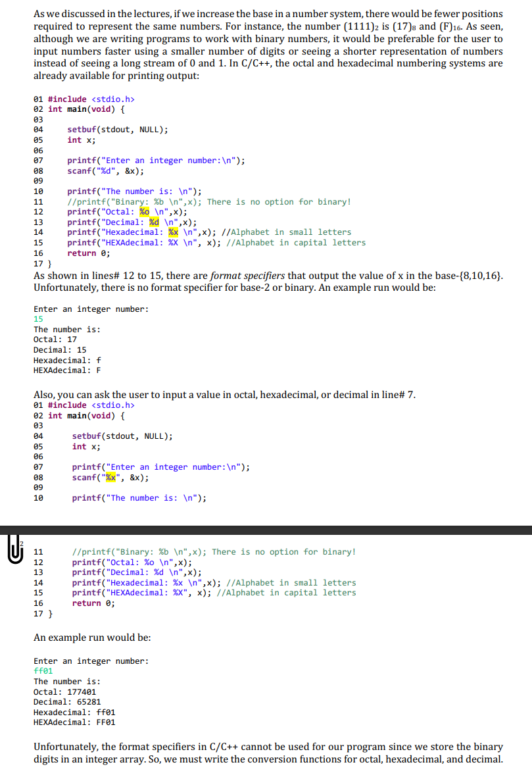
Task: Click line number 07 in the first listing
Action: (x=38, y=160)
